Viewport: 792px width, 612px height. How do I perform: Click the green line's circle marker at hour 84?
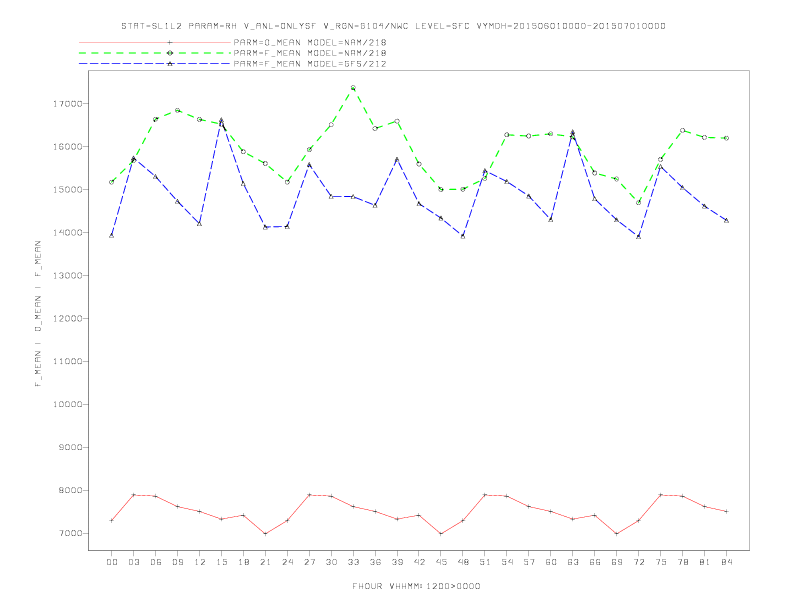[726, 138]
